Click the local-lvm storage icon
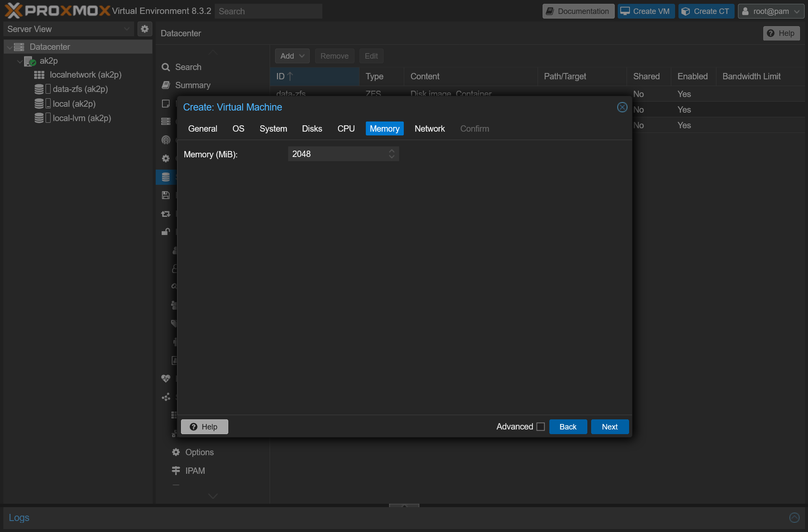Screen dimensions: 808x532 [x=39, y=118]
